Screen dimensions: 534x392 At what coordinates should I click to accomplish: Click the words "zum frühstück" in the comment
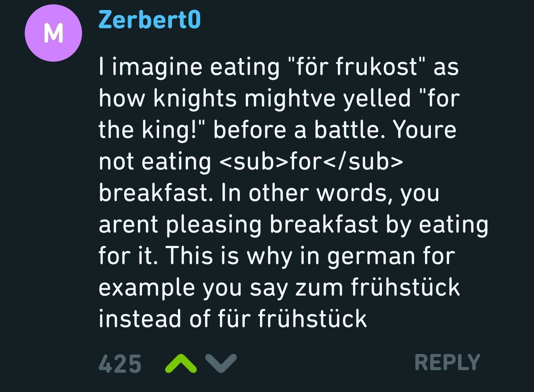point(377,287)
